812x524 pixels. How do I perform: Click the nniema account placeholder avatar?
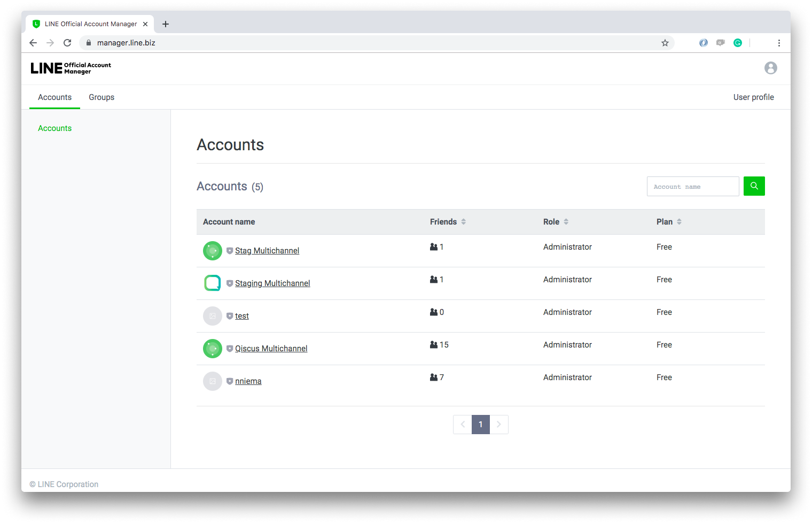pos(213,381)
